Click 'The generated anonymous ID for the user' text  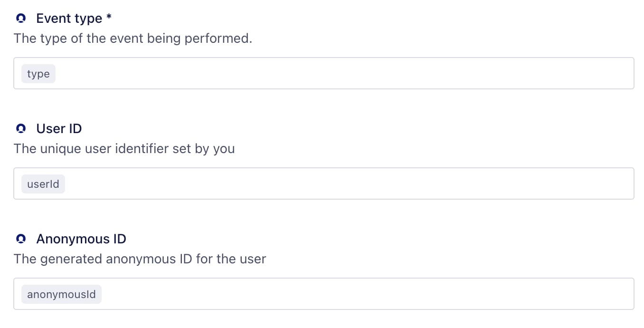140,259
